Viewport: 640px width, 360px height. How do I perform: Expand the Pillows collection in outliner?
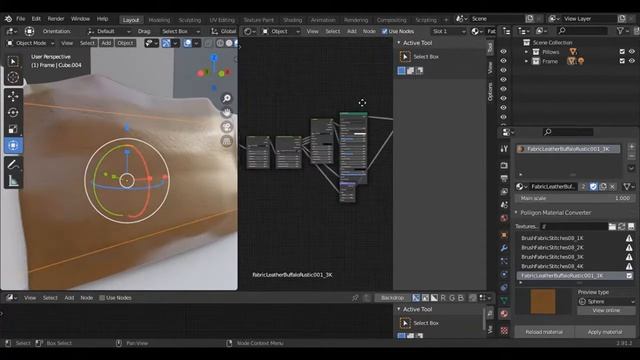(526, 52)
